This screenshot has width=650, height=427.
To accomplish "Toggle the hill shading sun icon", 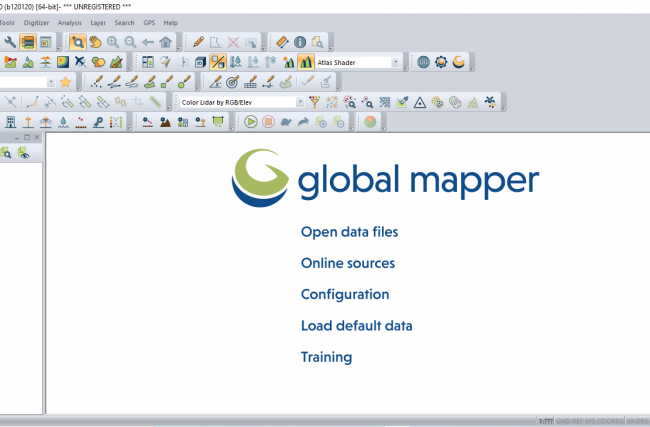I will [288, 62].
